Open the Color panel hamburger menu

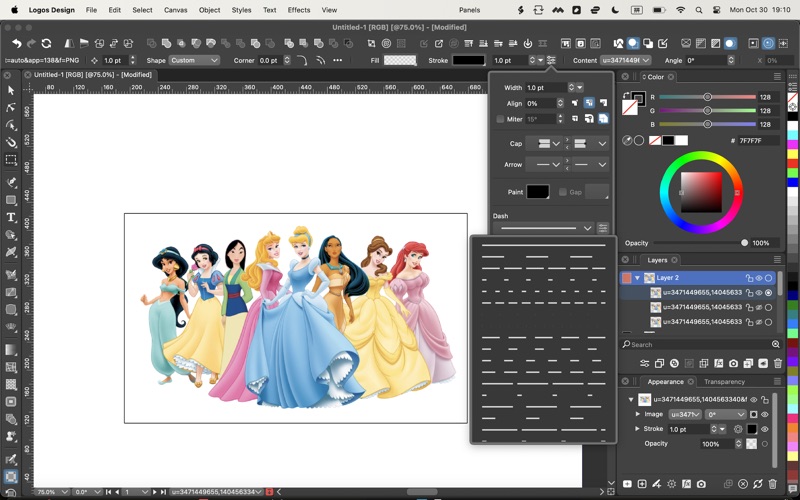(x=777, y=77)
